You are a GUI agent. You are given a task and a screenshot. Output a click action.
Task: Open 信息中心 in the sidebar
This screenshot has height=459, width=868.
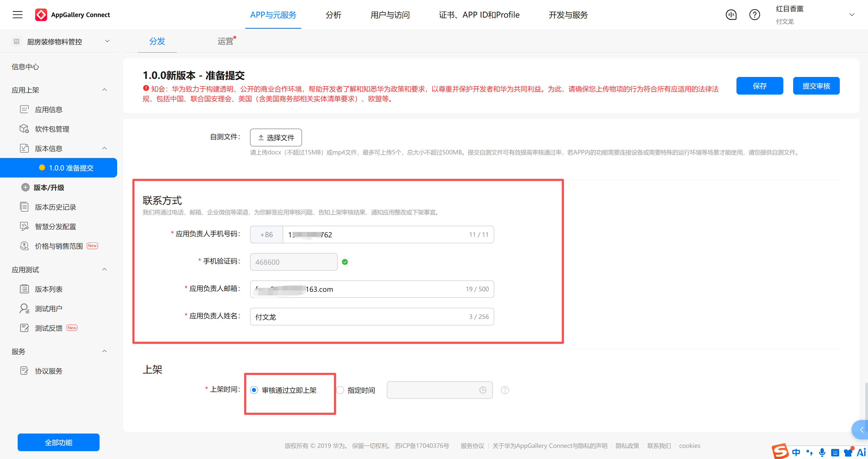25,67
